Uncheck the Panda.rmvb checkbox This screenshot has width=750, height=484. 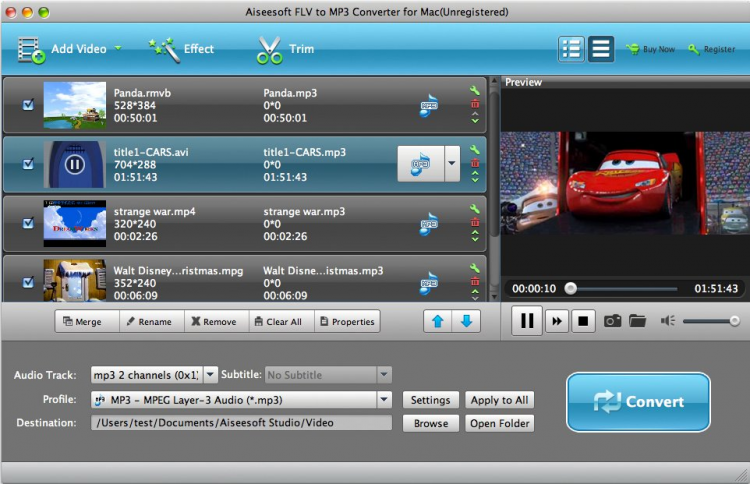tap(29, 104)
